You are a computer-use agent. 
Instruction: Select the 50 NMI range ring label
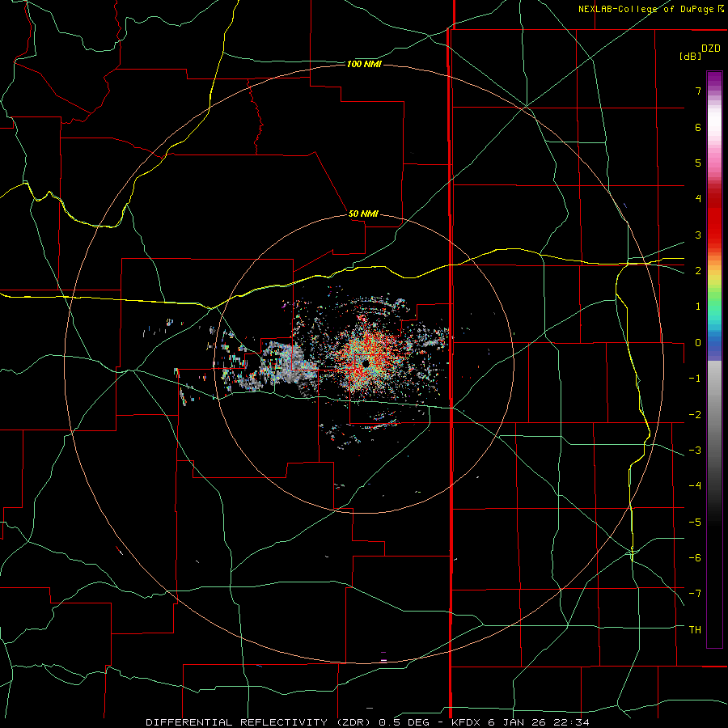pos(363,214)
